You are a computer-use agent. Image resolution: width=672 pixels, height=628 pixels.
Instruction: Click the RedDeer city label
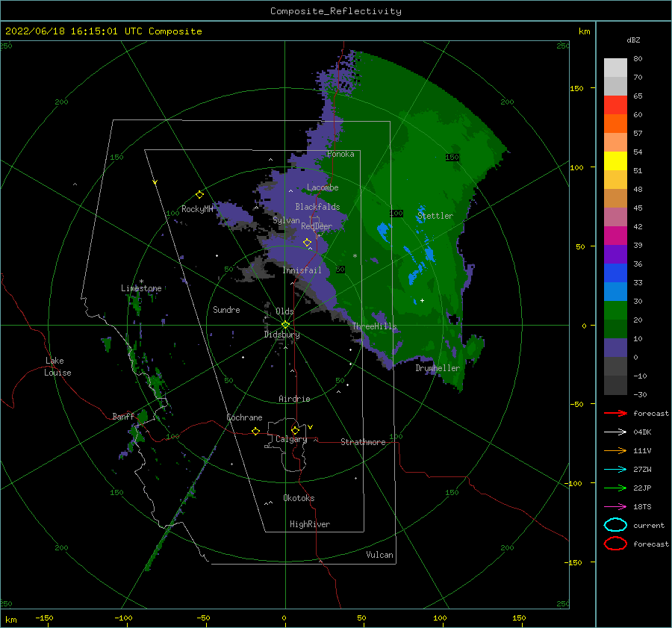coord(317,226)
